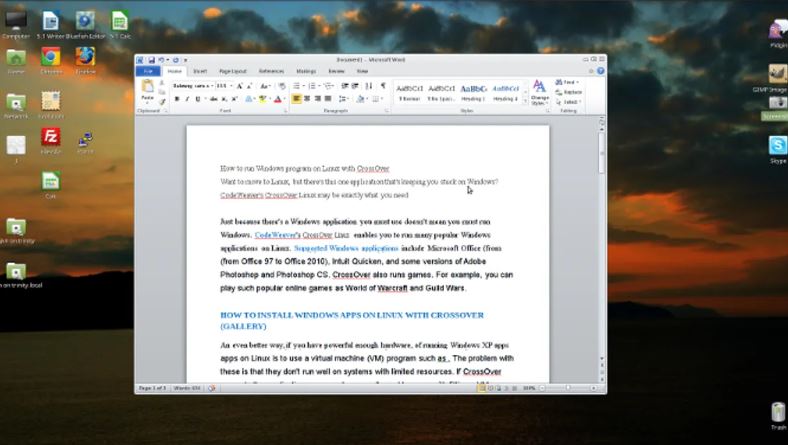Toggle Show/Hide paragraph marks
The image size is (788, 445).
coord(383,85)
